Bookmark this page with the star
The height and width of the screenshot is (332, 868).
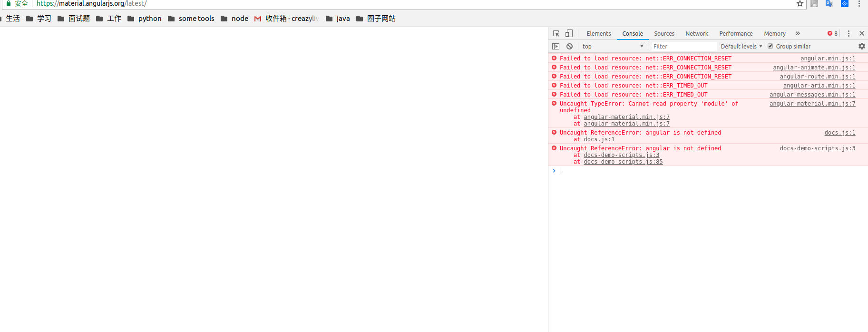pos(800,4)
